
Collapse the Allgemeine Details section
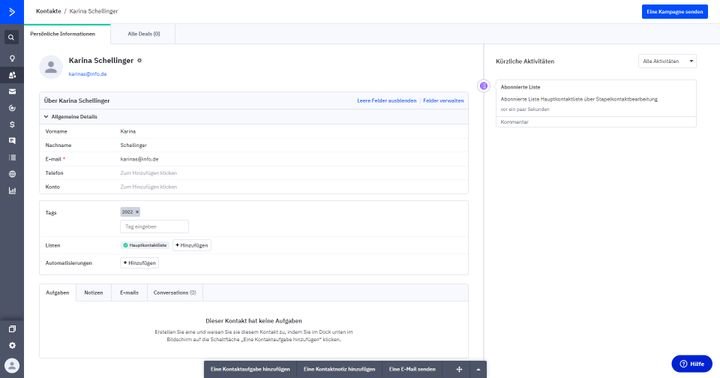(46, 117)
